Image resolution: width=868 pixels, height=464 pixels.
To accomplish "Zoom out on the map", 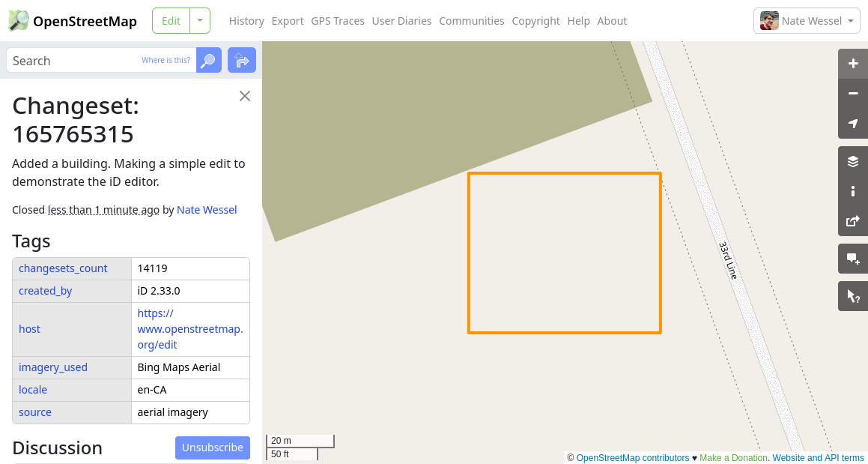I will pos(853,94).
